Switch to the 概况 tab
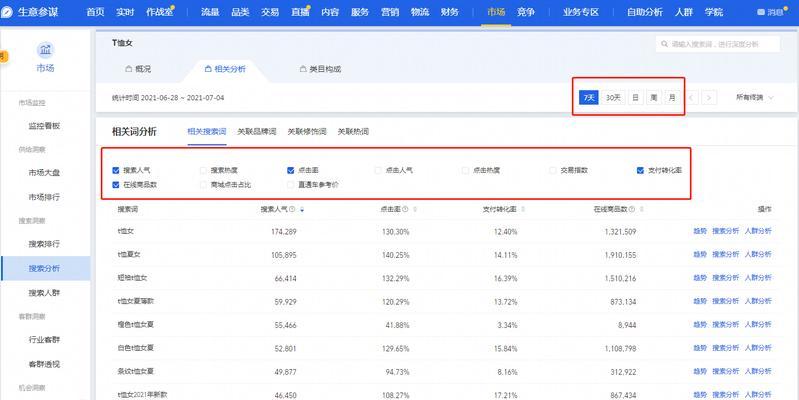This screenshot has width=799, height=400. [x=138, y=69]
